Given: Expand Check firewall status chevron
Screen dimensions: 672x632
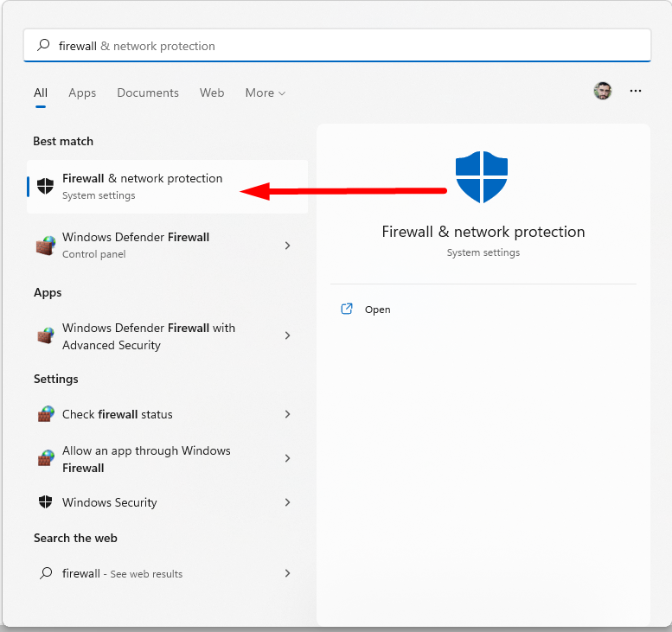Looking at the screenshot, I should click(288, 414).
